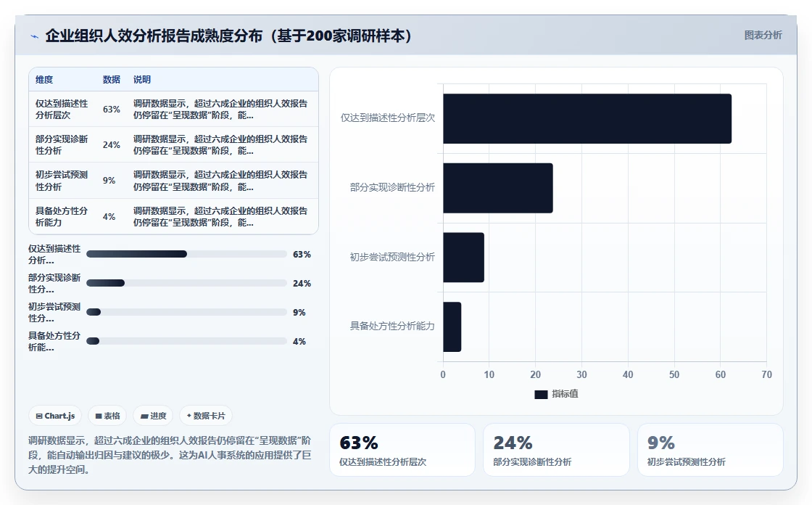Click the 9% progress bar for 初步尝试预测性分析
Viewport: 812px width, 505px height.
tap(186, 312)
